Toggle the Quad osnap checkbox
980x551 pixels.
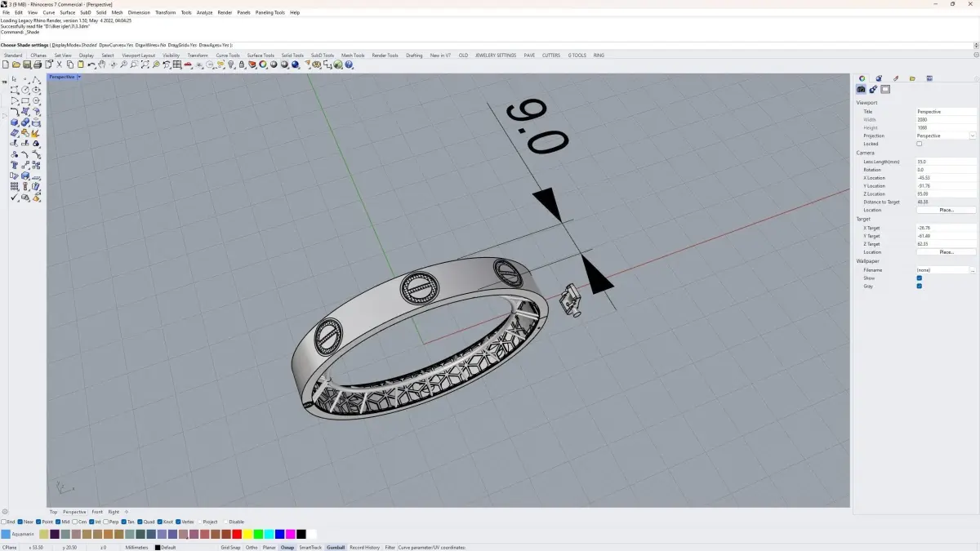pos(140,522)
